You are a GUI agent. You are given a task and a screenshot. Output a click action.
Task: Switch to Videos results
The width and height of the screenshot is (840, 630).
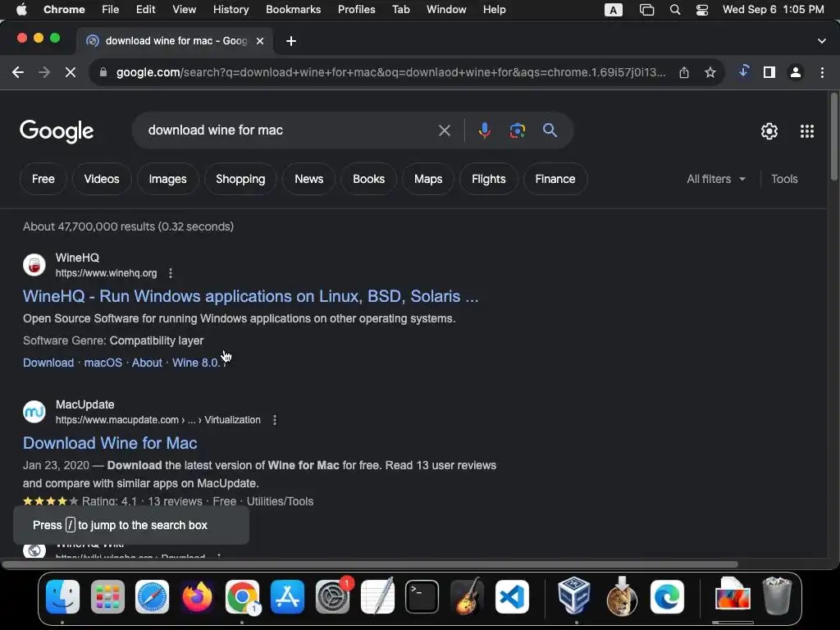click(102, 179)
